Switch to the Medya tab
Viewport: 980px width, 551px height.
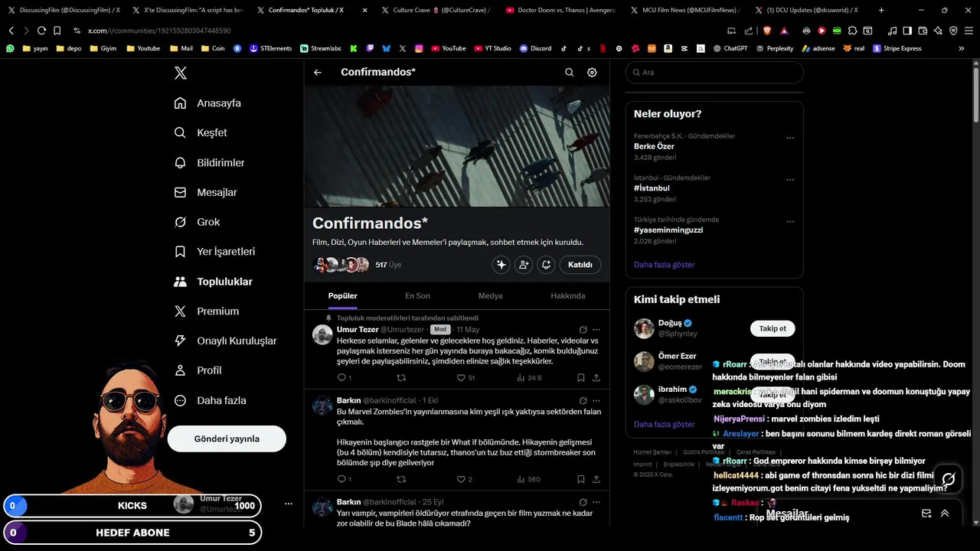(491, 295)
